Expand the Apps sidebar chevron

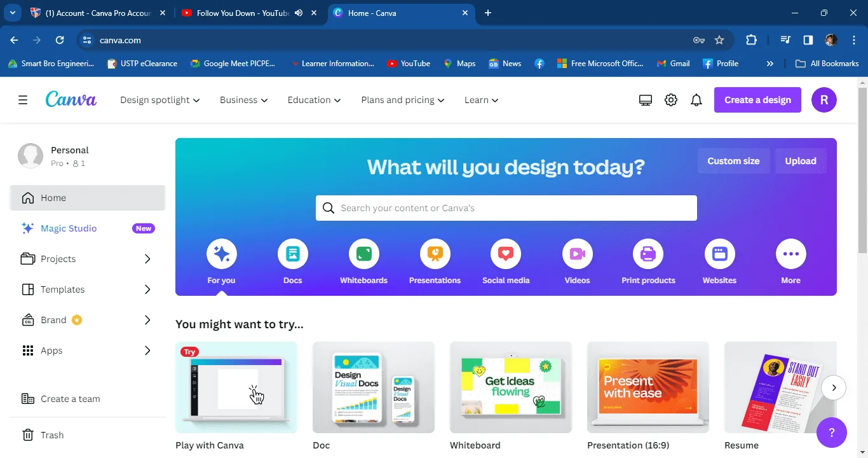click(x=147, y=350)
